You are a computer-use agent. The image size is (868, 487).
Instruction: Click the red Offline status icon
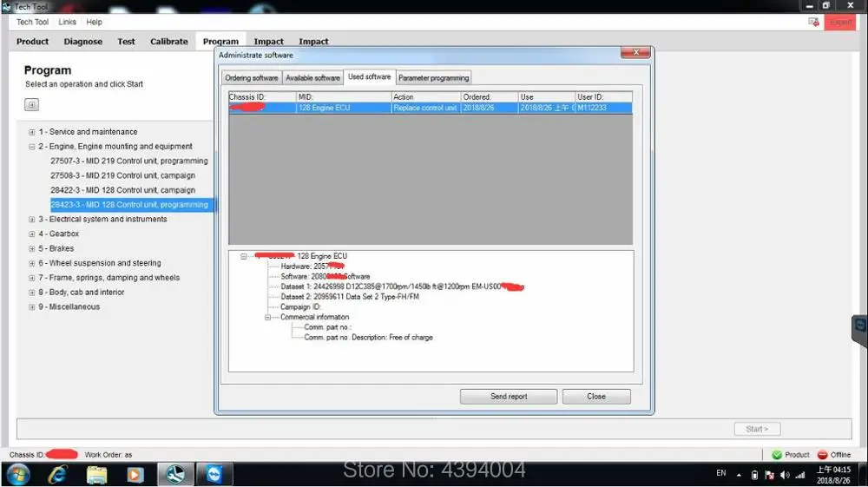(822, 454)
